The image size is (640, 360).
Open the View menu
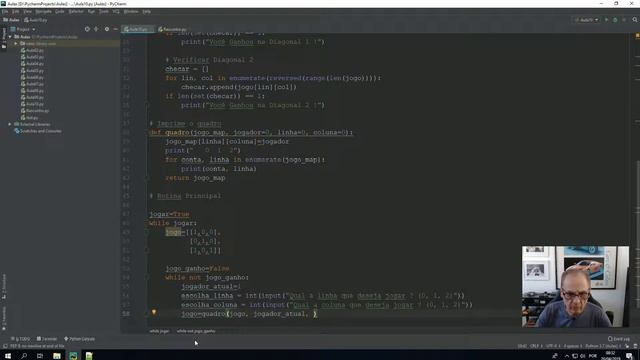27,11
